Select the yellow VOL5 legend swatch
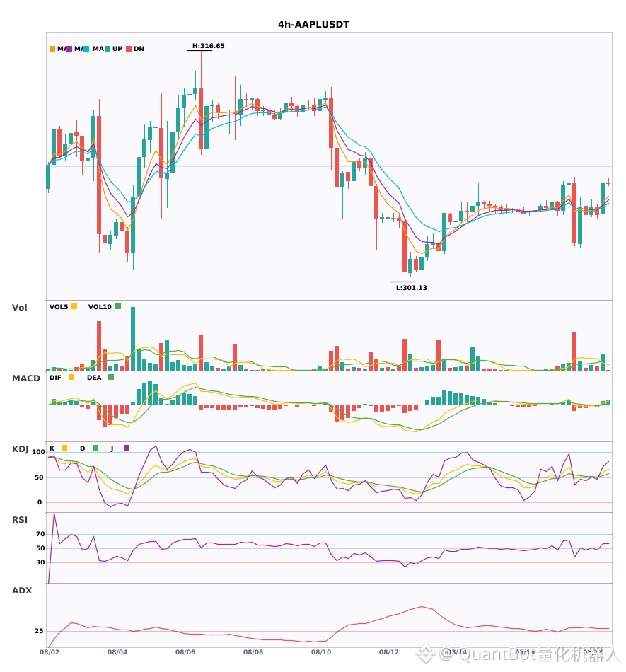 pos(74,306)
